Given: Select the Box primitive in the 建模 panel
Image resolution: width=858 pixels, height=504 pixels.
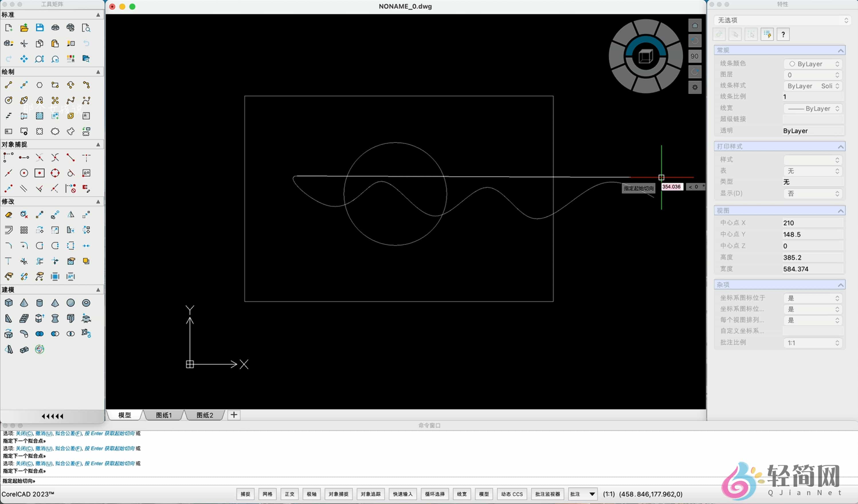Looking at the screenshot, I should click(x=9, y=302).
